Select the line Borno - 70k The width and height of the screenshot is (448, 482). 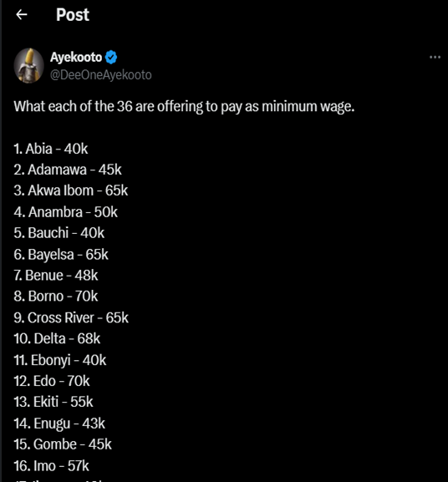[x=56, y=297]
